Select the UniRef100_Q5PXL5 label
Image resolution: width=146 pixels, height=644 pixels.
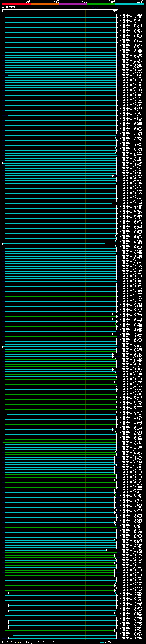click(131, 324)
